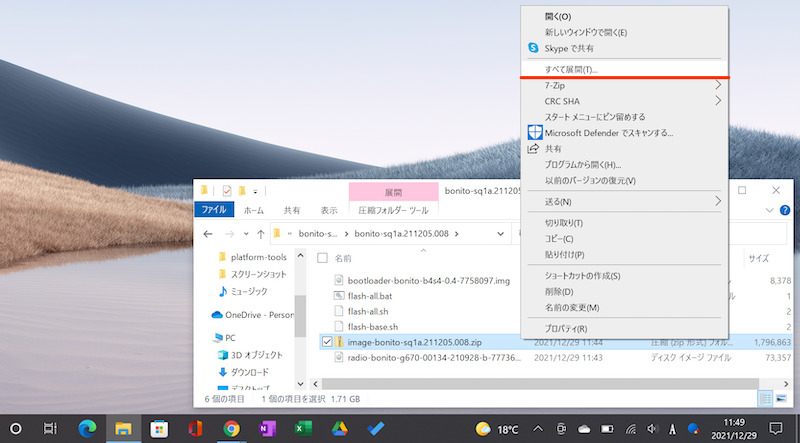Viewport: 800px width, 443px height.
Task: Click the up-folder arrow in Explorer
Action: click(261, 233)
